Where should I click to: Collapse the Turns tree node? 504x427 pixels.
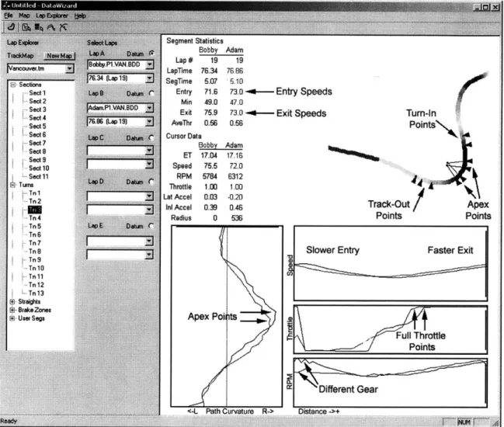(13, 185)
